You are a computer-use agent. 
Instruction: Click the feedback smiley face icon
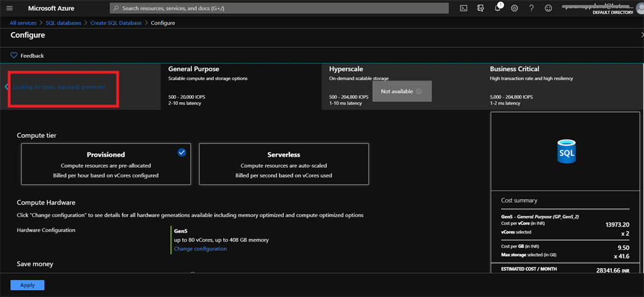548,8
